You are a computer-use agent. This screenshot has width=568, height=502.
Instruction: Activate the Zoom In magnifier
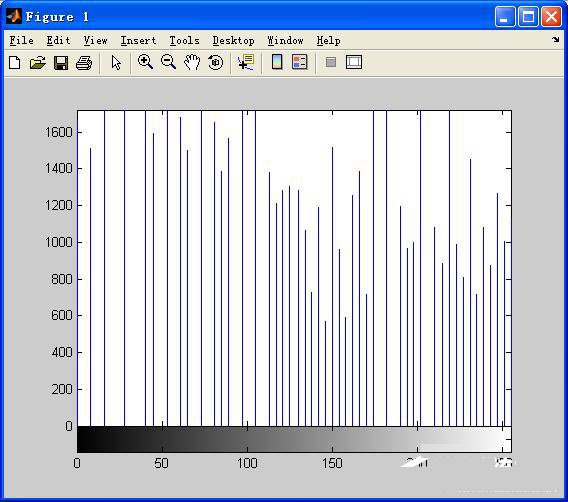[x=145, y=62]
